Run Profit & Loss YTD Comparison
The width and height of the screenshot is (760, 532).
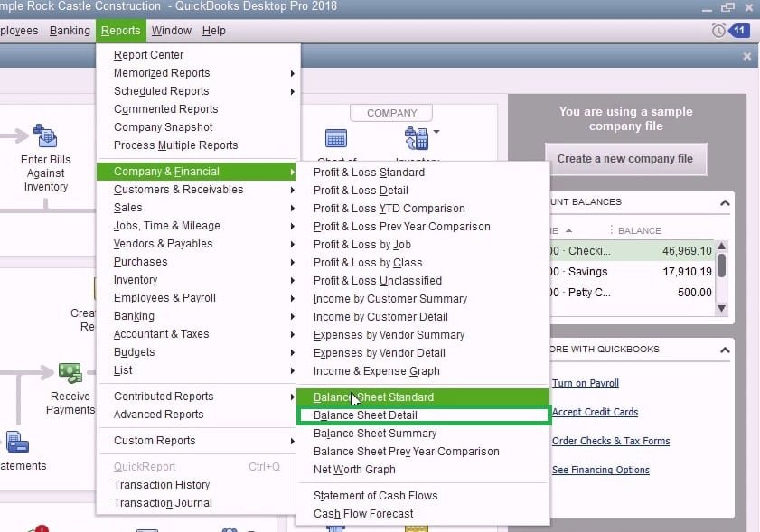[423, 209]
